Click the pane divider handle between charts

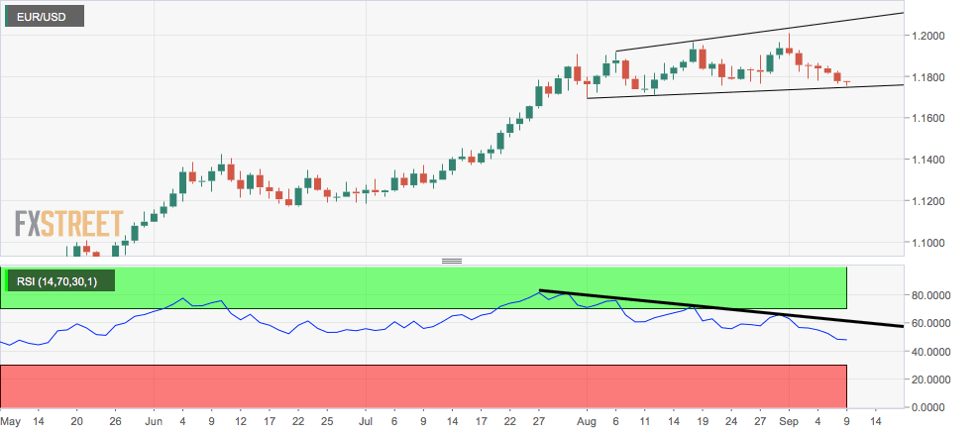(451, 261)
